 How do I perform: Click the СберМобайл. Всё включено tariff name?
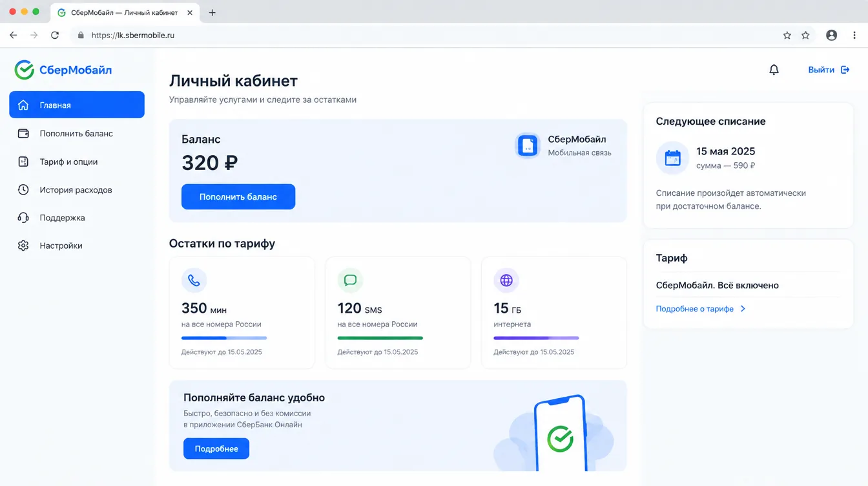coord(718,285)
